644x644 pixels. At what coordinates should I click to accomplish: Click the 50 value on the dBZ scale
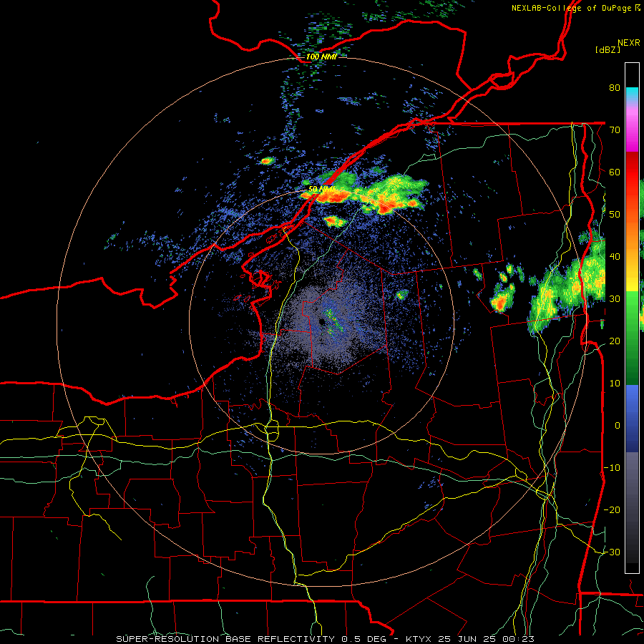(615, 215)
